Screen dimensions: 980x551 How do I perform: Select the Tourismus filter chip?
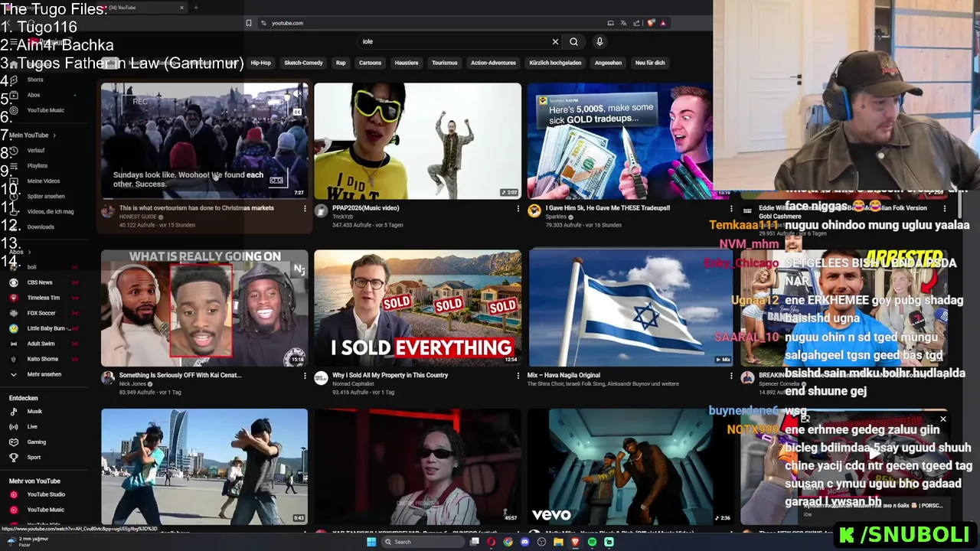pos(444,63)
